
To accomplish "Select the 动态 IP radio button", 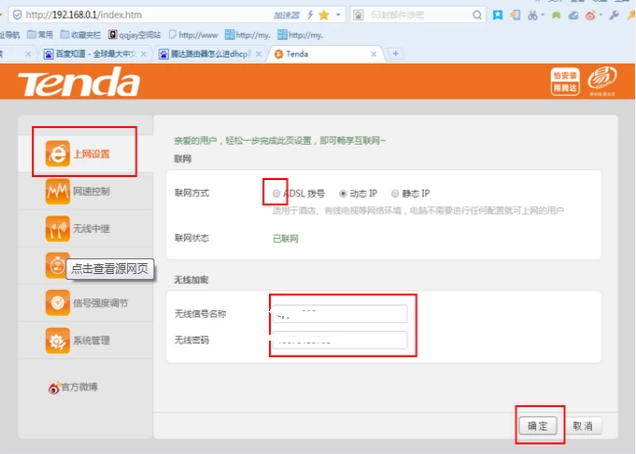I will 344,193.
